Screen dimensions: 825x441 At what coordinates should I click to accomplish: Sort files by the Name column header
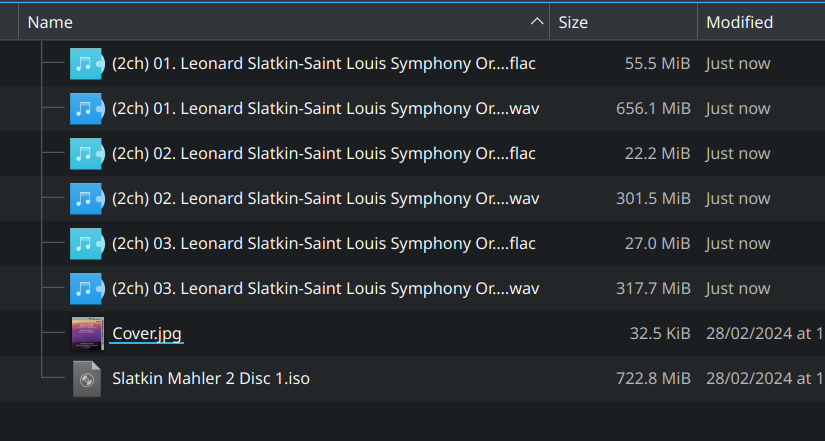point(50,22)
